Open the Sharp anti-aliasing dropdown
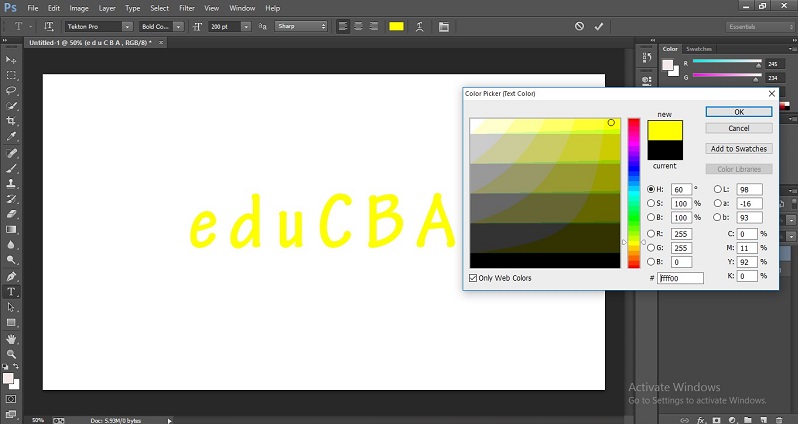798x424 pixels. click(x=301, y=26)
